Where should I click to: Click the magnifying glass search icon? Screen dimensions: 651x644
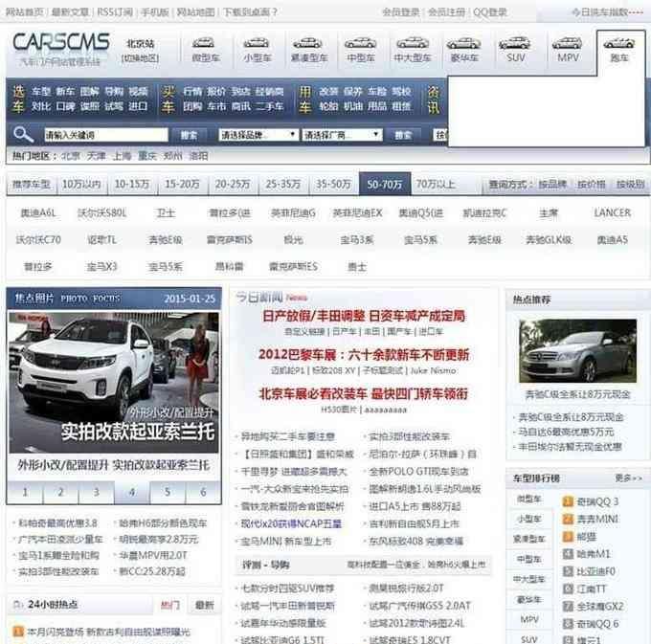[x=23, y=134]
